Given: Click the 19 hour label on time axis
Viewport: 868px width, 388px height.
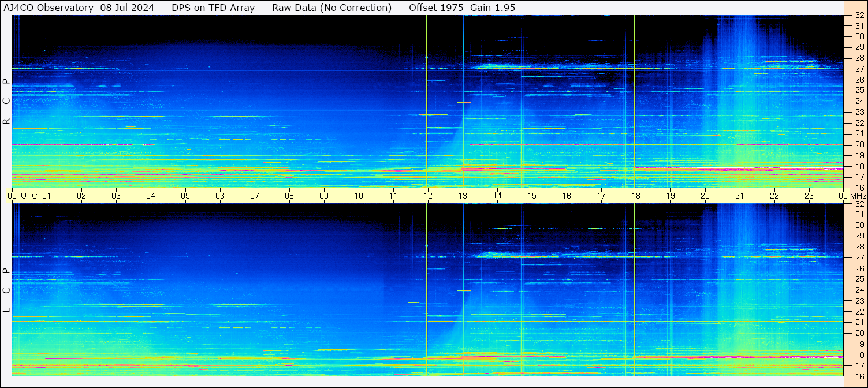Looking at the screenshot, I should (x=670, y=196).
